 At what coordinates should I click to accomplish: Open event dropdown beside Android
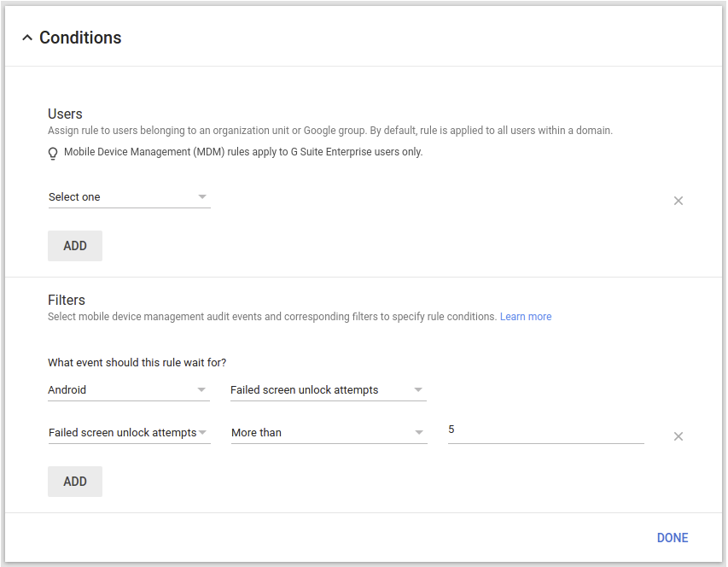328,390
